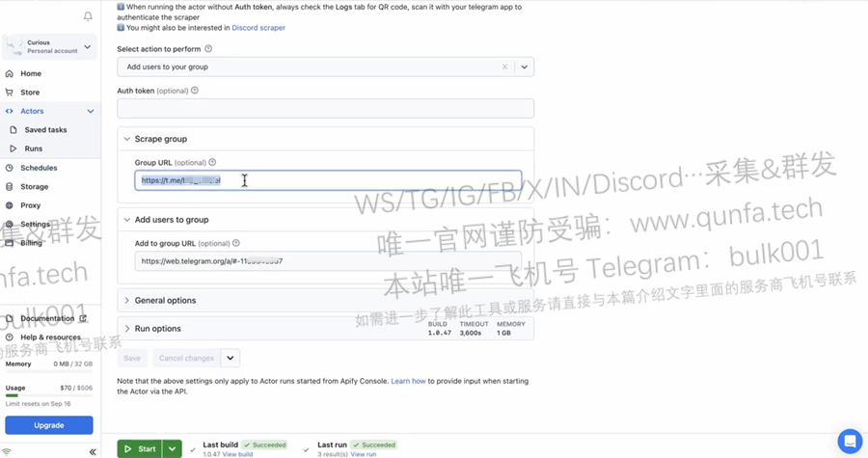Click the Save button
The height and width of the screenshot is (458, 868).
(132, 358)
